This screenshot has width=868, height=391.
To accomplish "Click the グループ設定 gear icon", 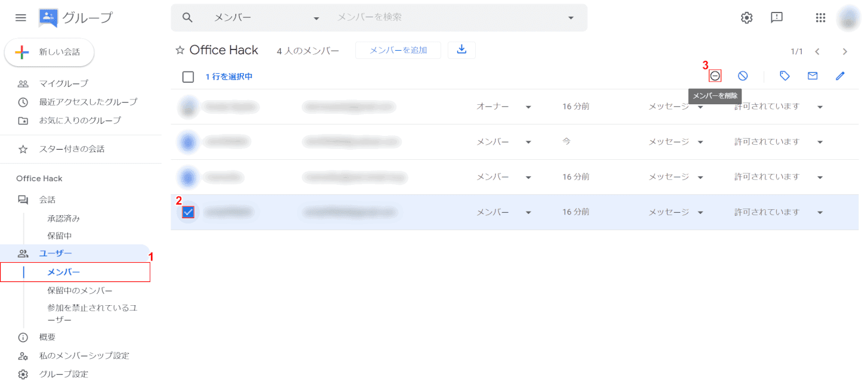I will 23,374.
